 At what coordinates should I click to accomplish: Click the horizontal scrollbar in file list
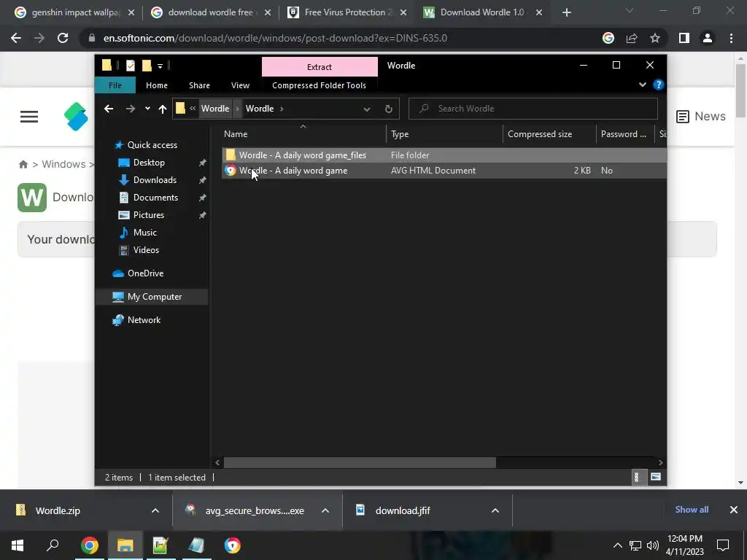point(360,462)
